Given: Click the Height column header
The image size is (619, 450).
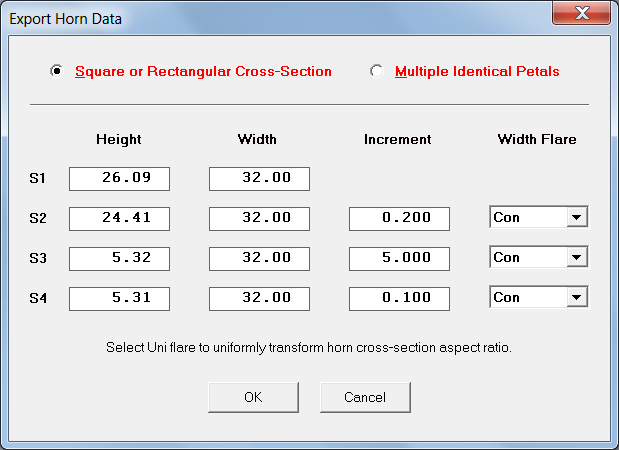Looking at the screenshot, I should click(119, 139).
